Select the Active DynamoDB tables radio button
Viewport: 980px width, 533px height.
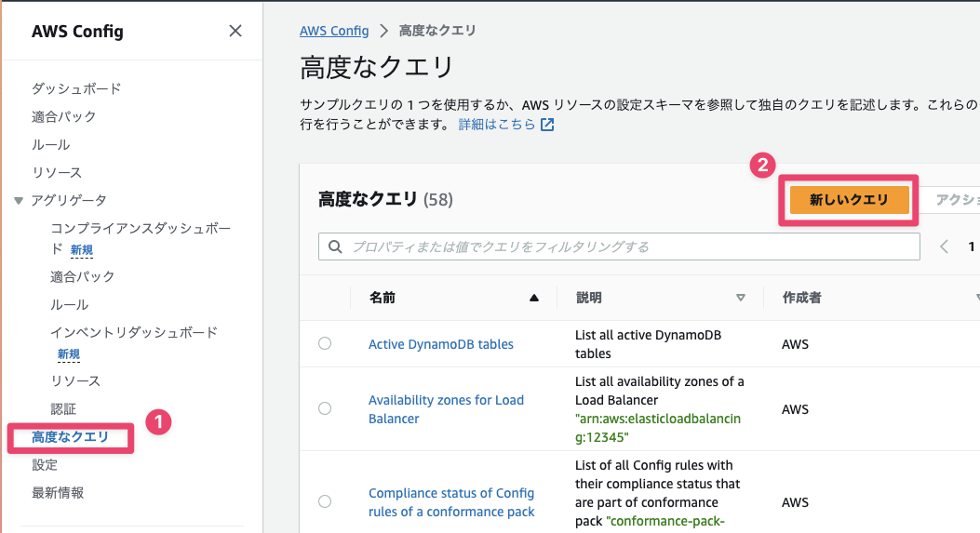coord(325,343)
